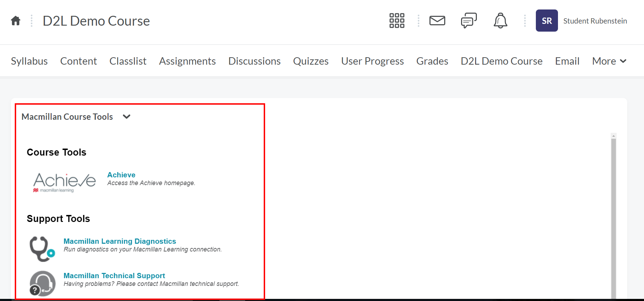Click 'Run diagnostics on your Macmillan' description
Image resolution: width=644 pixels, height=301 pixels.
click(x=143, y=249)
